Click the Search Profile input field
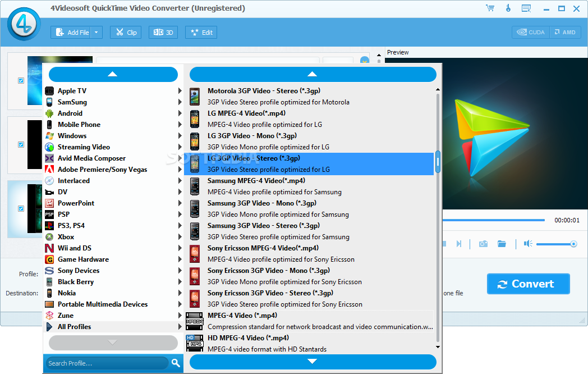 pos(107,363)
